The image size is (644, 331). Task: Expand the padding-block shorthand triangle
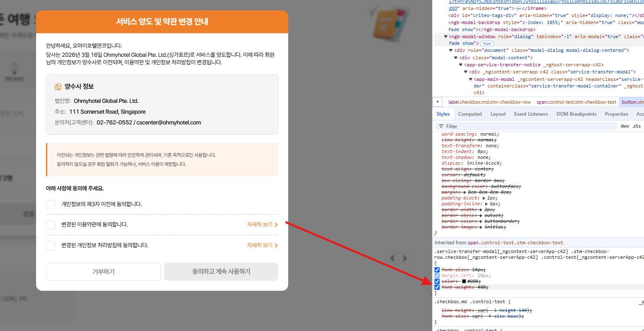pyautogui.click(x=484, y=198)
